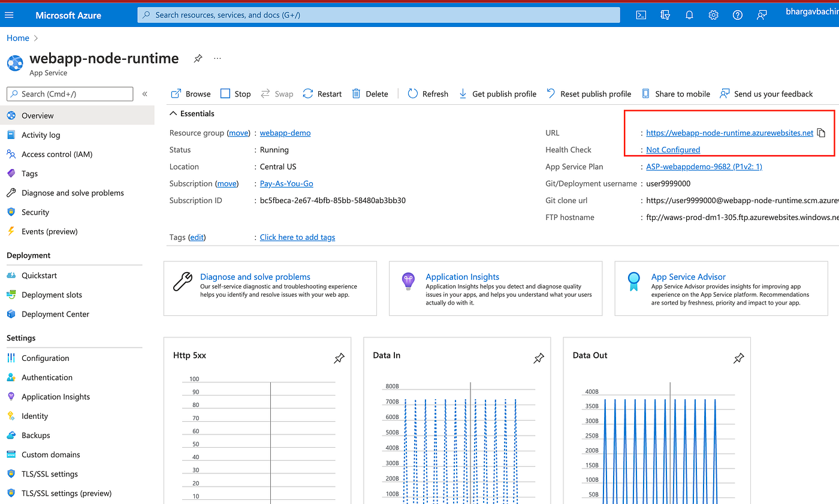Viewport: 839px width, 504px height.
Task: Open the webapp-demo resource group
Action: [285, 132]
